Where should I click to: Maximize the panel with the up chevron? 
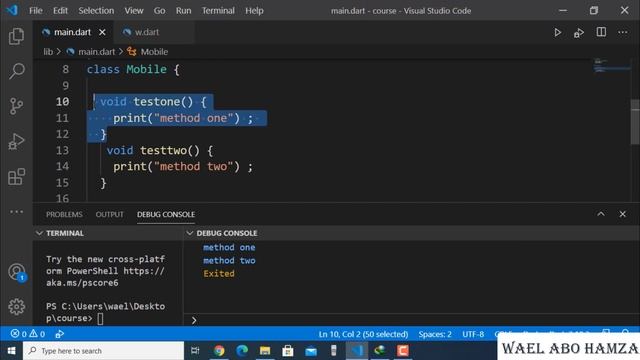(x=601, y=214)
